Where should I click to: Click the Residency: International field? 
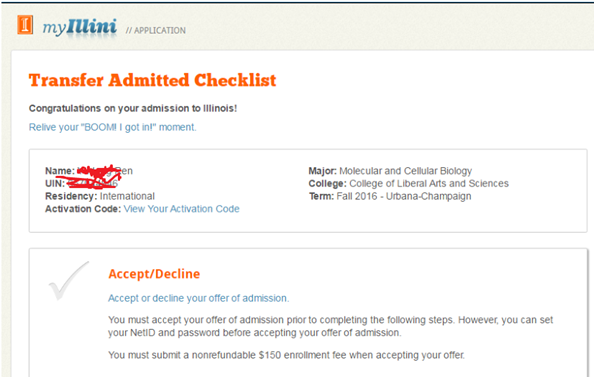pos(100,196)
